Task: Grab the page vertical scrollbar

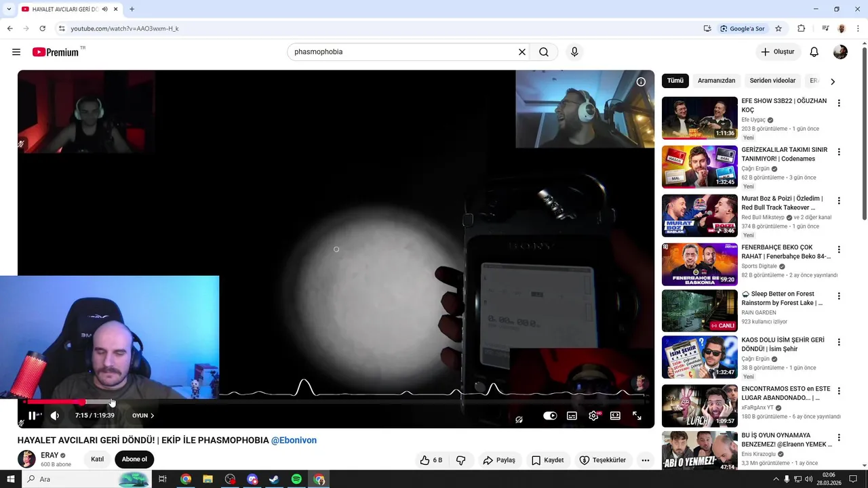Action: (864, 132)
